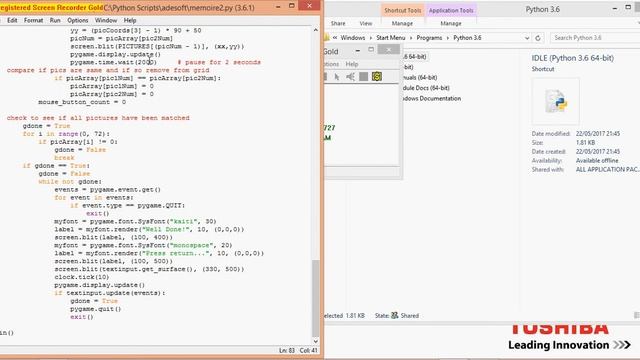This screenshot has width=640, height=360.
Task: Click 'IDLE (Python 3.6 64-bit)' details title
Action: (572, 58)
